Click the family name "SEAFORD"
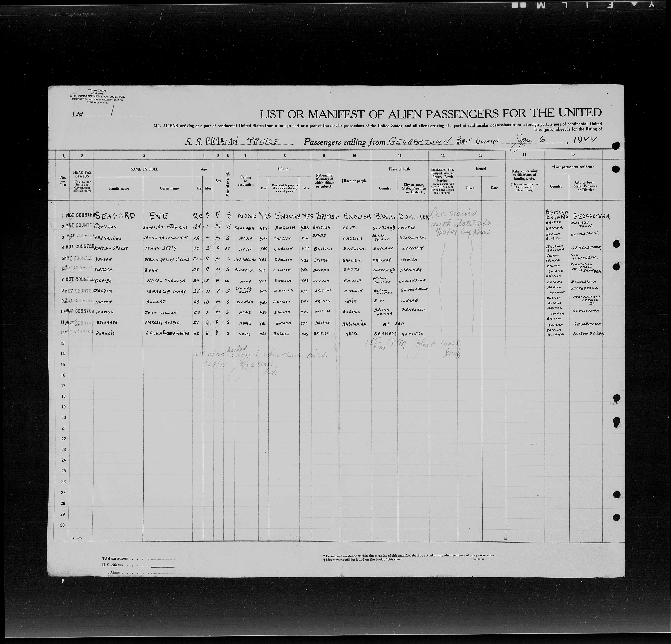 click(115, 215)
